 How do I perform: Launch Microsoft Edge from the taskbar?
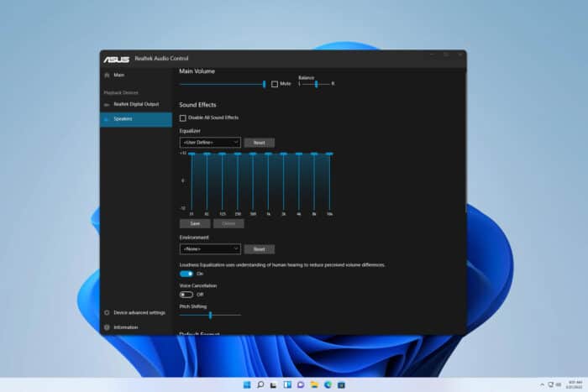(x=328, y=385)
